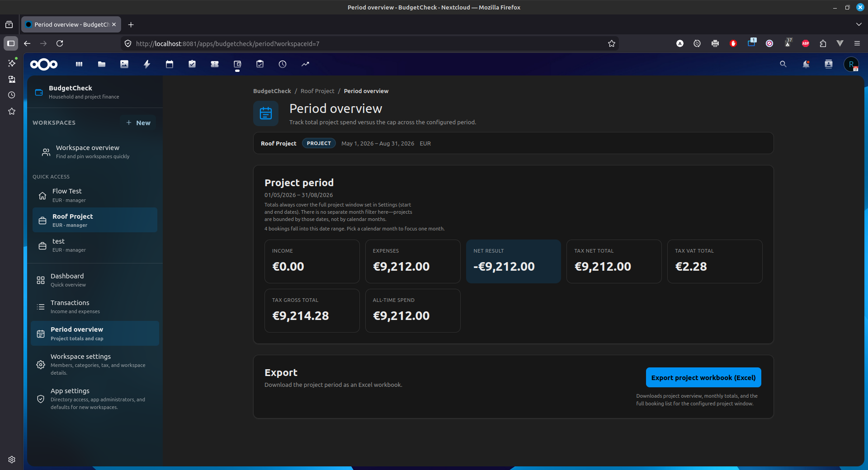Screen dimensions: 868x470
Task: Export project workbook to Excel
Action: (703, 377)
